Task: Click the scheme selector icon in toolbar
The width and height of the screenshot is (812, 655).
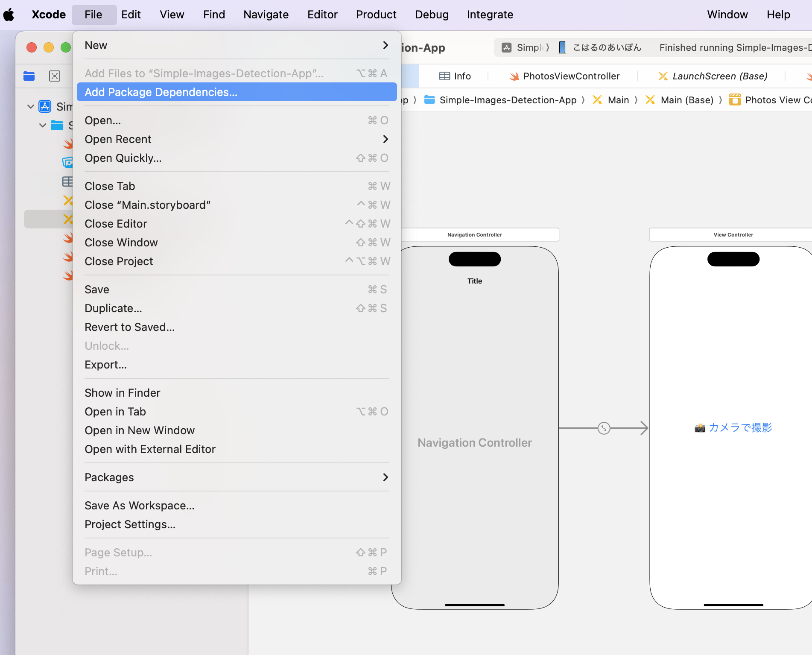Action: point(507,47)
